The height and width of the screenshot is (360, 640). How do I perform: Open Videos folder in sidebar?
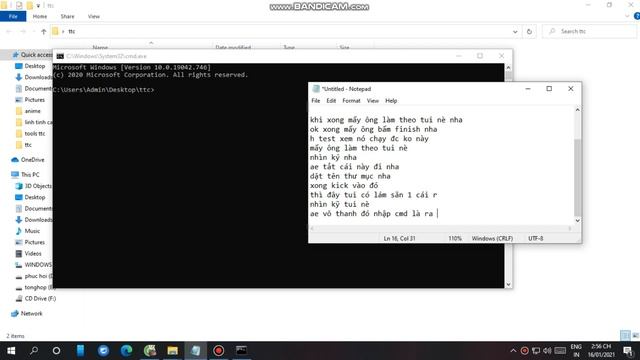click(28, 253)
